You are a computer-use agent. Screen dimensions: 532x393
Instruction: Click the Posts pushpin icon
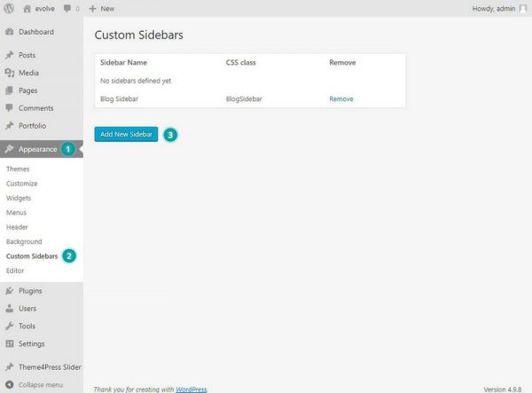pyautogui.click(x=10, y=55)
